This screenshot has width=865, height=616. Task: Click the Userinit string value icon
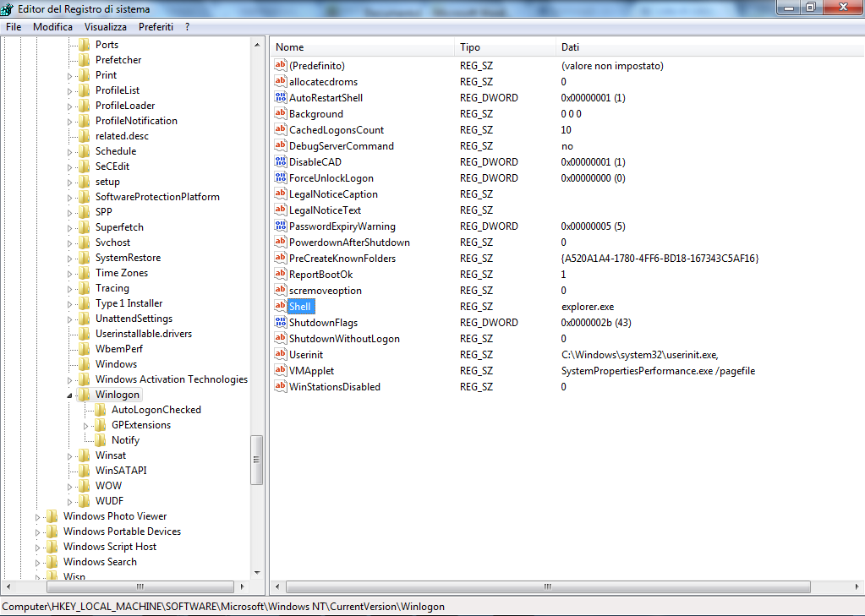point(280,354)
